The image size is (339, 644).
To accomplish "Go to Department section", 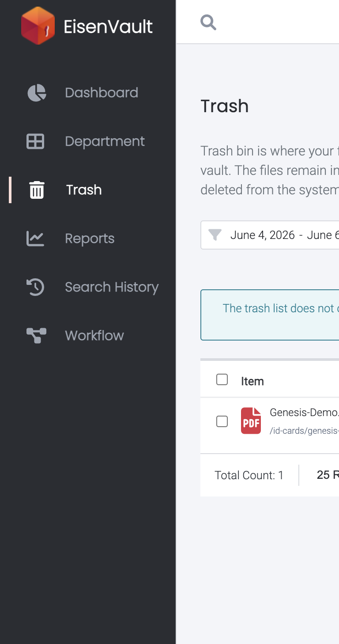I will pyautogui.click(x=105, y=141).
